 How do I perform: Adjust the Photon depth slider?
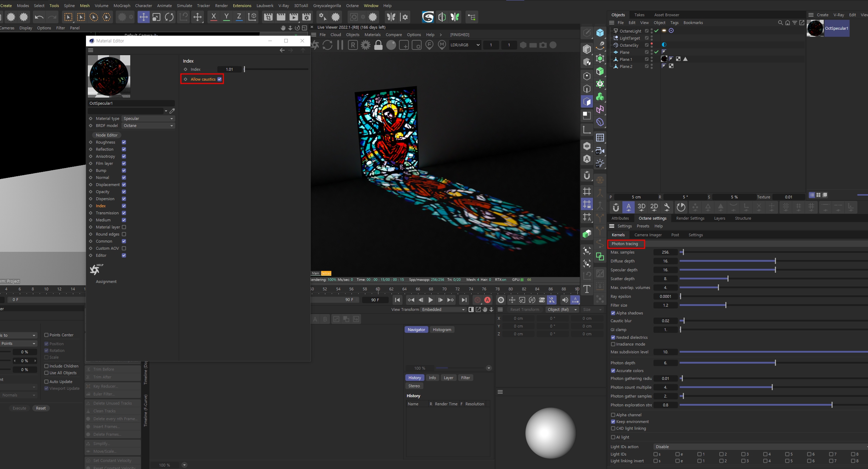pyautogui.click(x=773, y=363)
